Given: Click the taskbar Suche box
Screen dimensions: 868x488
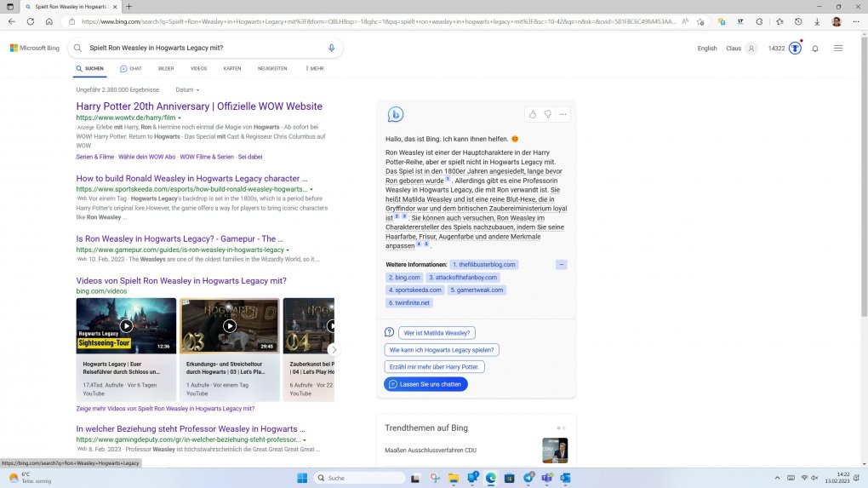Looking at the screenshot, I should coord(360,478).
